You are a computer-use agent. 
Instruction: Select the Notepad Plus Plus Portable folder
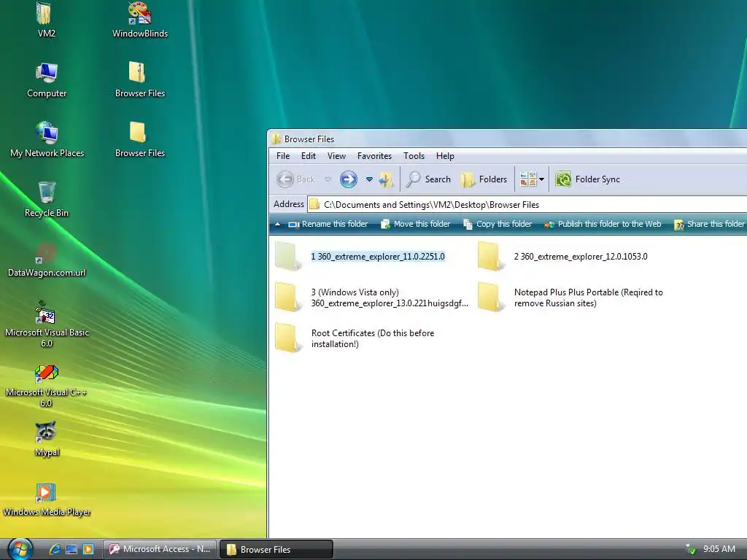(x=570, y=297)
